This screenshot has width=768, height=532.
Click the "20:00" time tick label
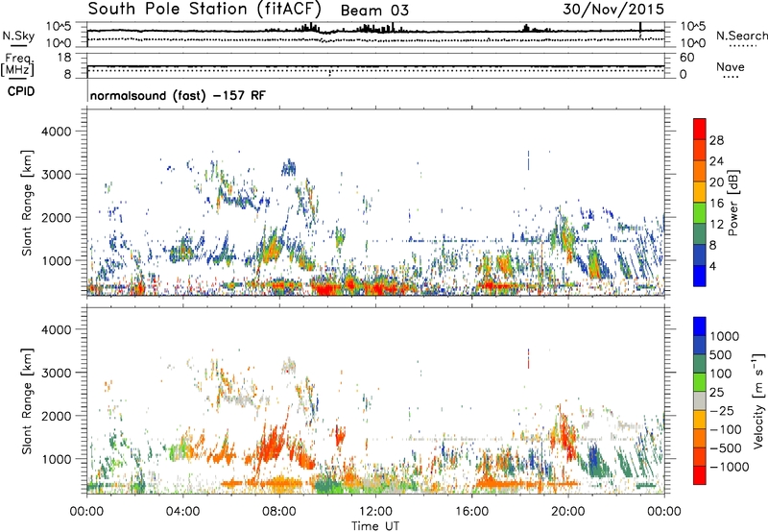(x=567, y=512)
